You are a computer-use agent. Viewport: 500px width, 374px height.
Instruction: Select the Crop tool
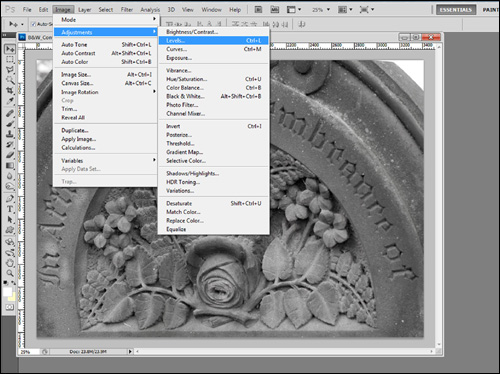pos(10,90)
